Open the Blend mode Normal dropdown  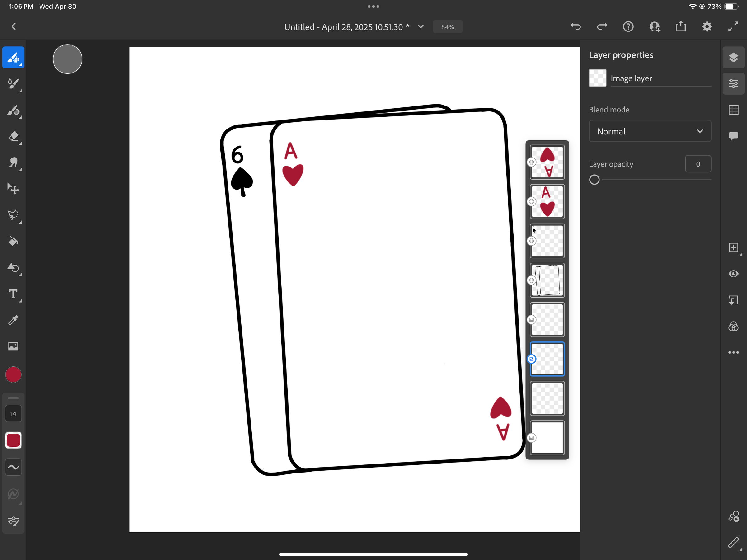[650, 131]
